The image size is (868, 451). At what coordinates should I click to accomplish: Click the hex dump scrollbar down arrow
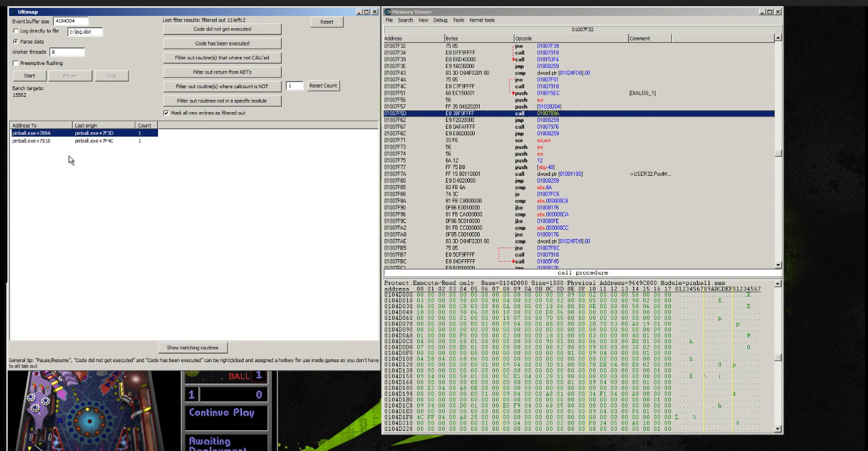point(778,430)
